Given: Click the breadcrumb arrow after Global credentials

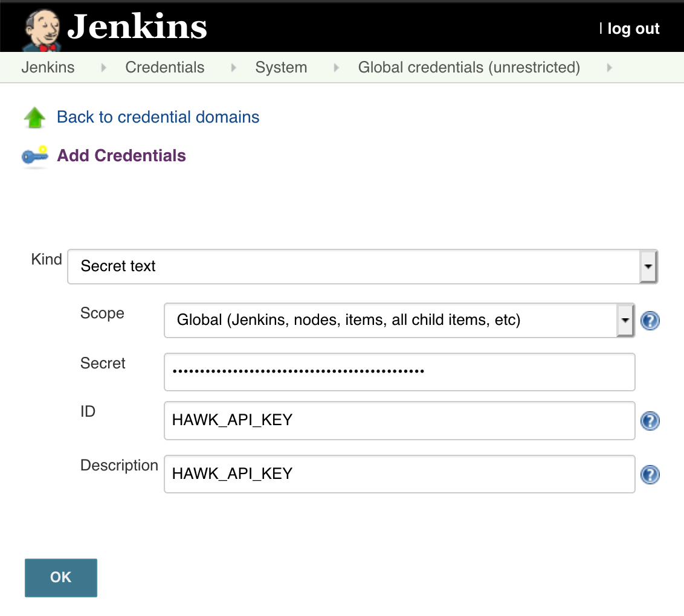Looking at the screenshot, I should coord(610,68).
